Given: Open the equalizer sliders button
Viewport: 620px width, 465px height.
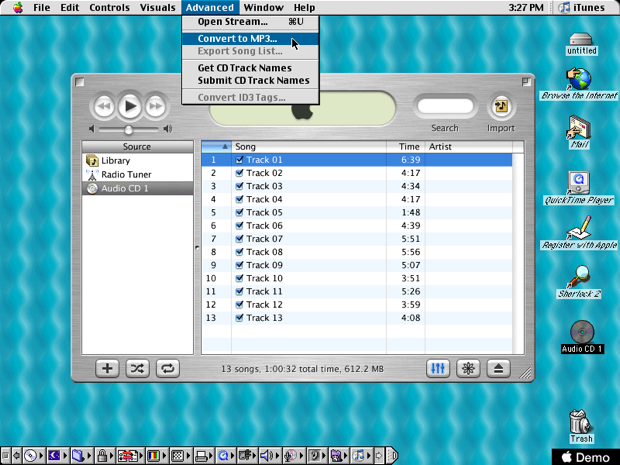Looking at the screenshot, I should coord(438,369).
